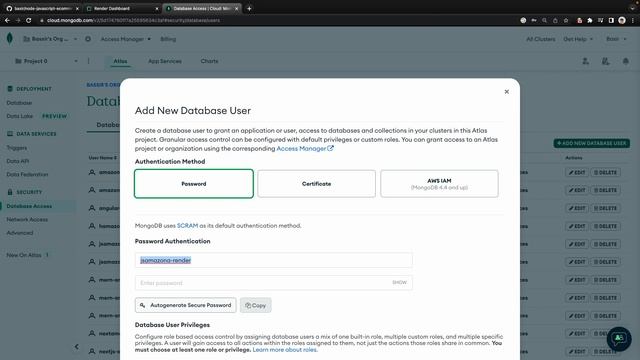640x360 pixels.
Task: Click the project activity feed icon
Action: tap(606, 61)
